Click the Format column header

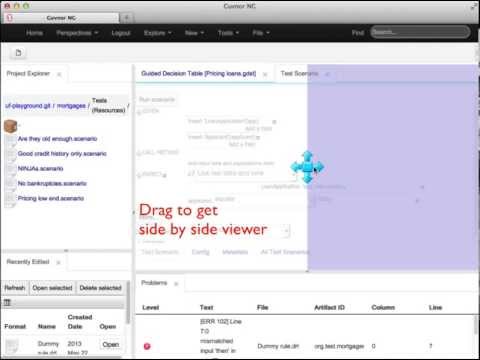(x=15, y=326)
